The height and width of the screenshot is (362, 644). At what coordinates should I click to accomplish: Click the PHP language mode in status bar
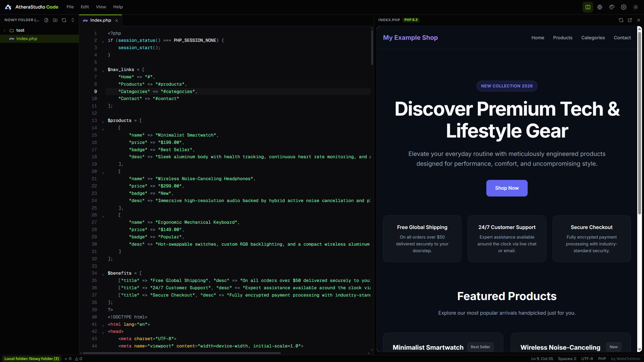[602, 359]
